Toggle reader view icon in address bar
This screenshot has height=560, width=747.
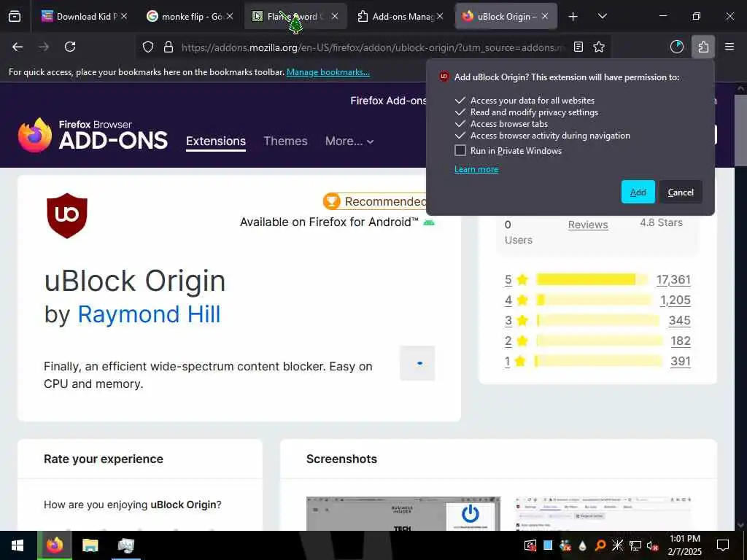pos(578,47)
